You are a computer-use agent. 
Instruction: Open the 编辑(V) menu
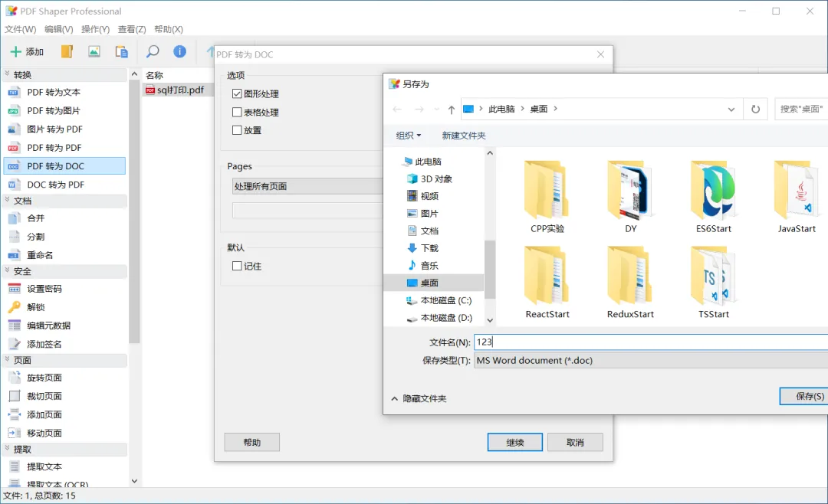[58, 29]
